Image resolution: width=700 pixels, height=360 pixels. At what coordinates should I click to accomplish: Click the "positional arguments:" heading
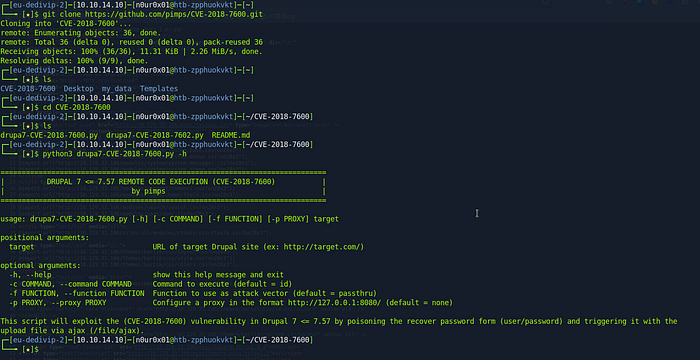[x=45, y=238]
